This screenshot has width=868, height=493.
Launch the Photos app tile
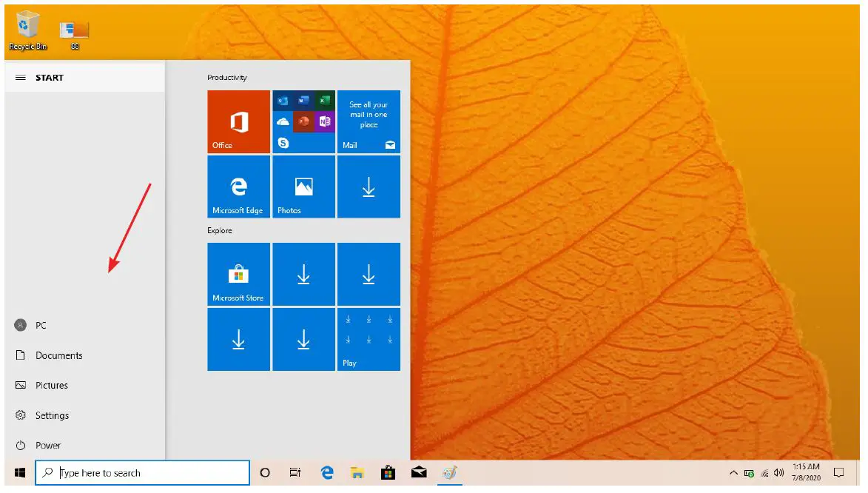tap(303, 187)
